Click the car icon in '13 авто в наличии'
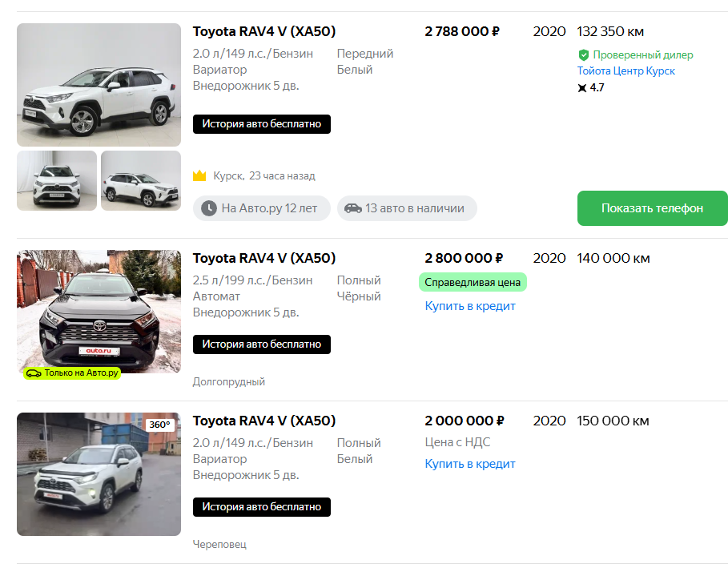728x572 pixels. click(x=353, y=208)
